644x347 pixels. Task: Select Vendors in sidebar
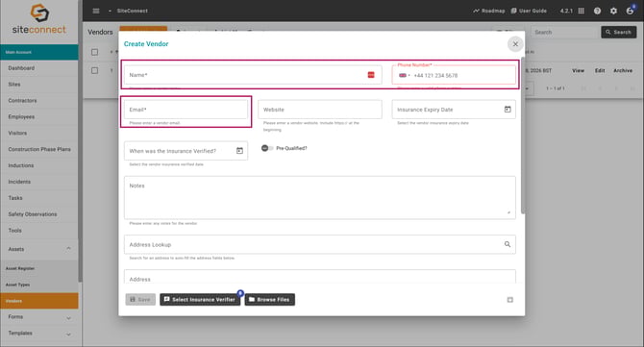click(x=39, y=301)
